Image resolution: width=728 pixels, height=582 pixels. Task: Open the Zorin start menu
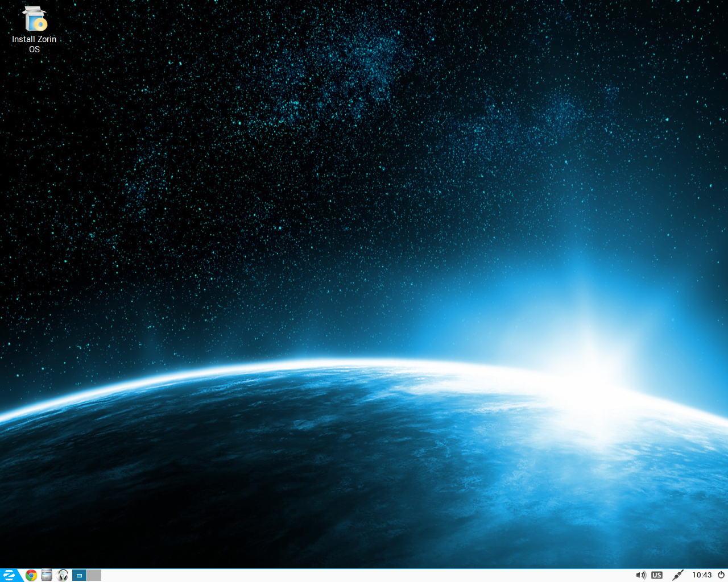click(x=10, y=575)
